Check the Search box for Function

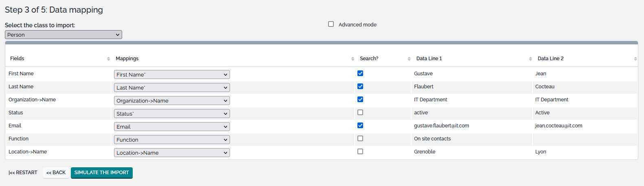pyautogui.click(x=360, y=139)
